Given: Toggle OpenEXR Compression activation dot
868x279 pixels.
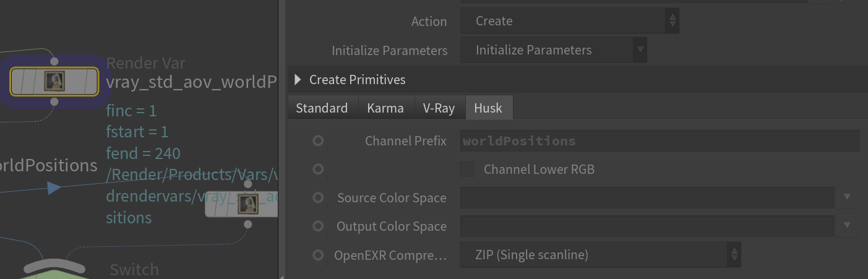Looking at the screenshot, I should pos(318,255).
